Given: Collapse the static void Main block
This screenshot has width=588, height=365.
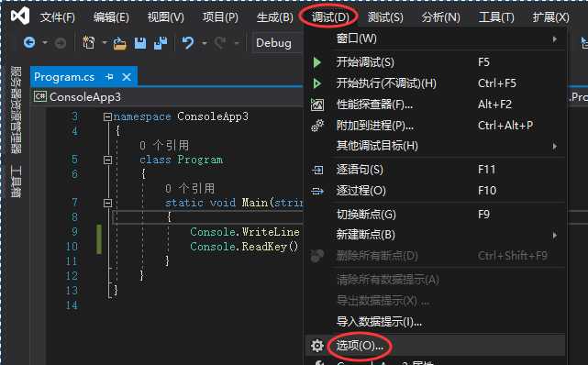Looking at the screenshot, I should pyautogui.click(x=107, y=203).
